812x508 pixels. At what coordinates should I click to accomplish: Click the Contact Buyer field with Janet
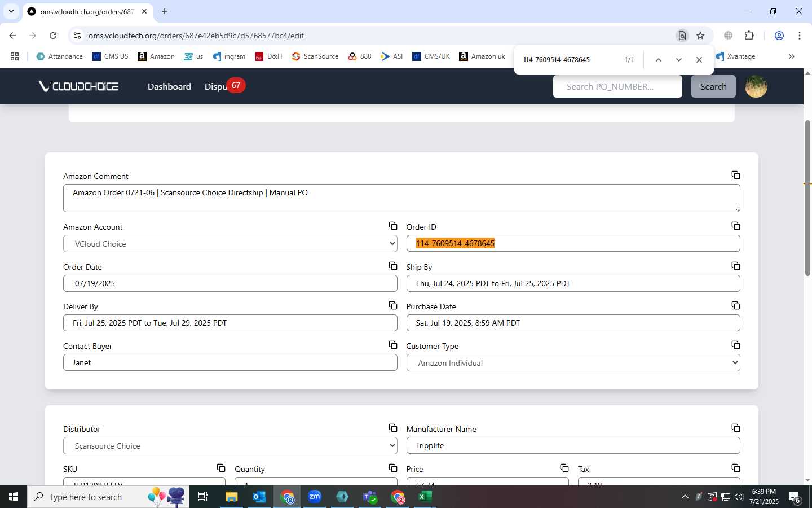[230, 362]
